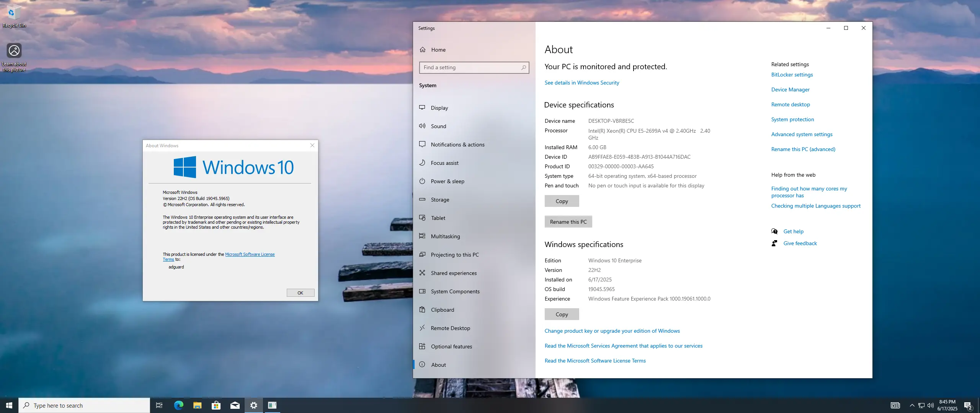This screenshot has height=413, width=980.
Task: Select the Sound speaker icon
Action: (422, 126)
